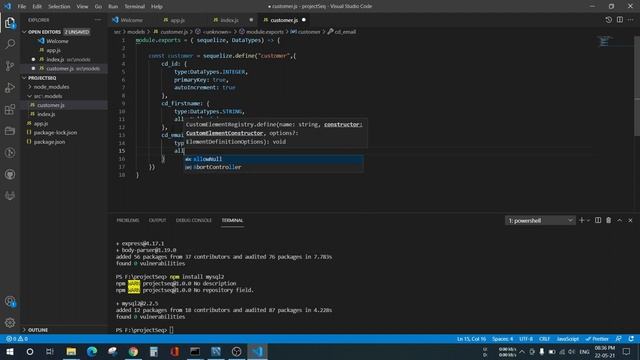
Task: Maximize the terminal panel with the up chevron
Action: (619, 220)
